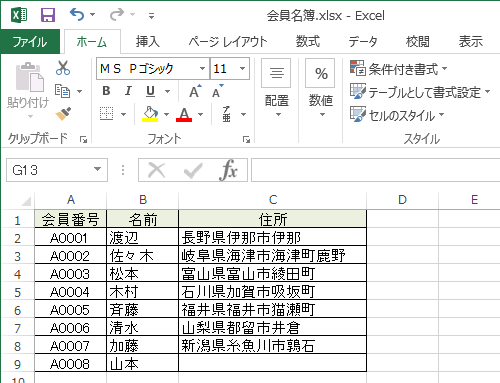
Task: Select cell 新潟県糸魚川市鶉石
Action: coord(273,346)
